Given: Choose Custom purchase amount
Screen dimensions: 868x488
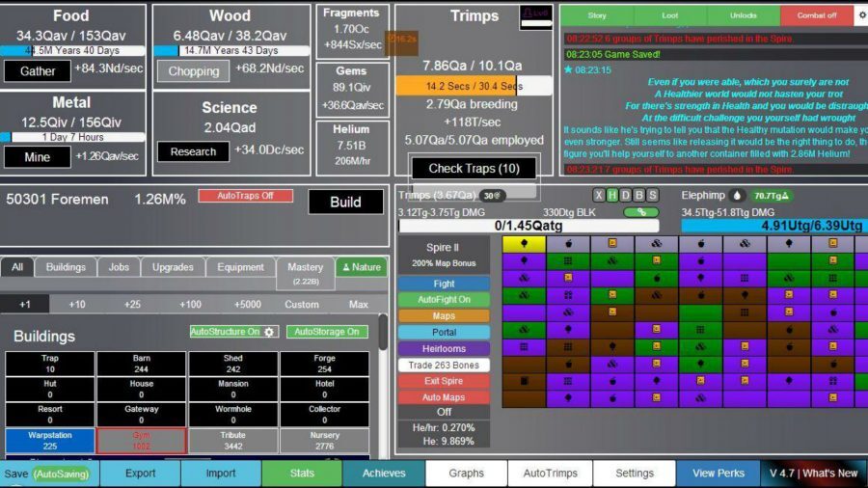Looking at the screenshot, I should point(302,305).
